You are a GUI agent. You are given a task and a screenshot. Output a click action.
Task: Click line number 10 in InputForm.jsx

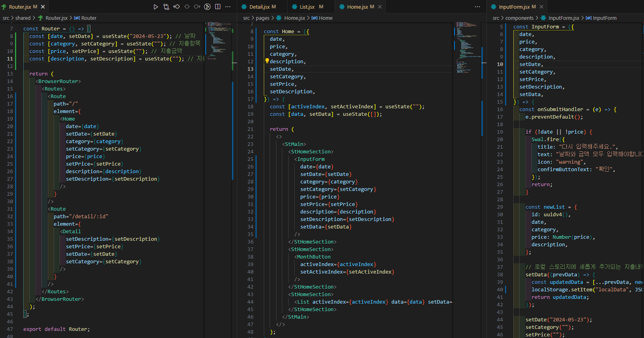(500, 64)
